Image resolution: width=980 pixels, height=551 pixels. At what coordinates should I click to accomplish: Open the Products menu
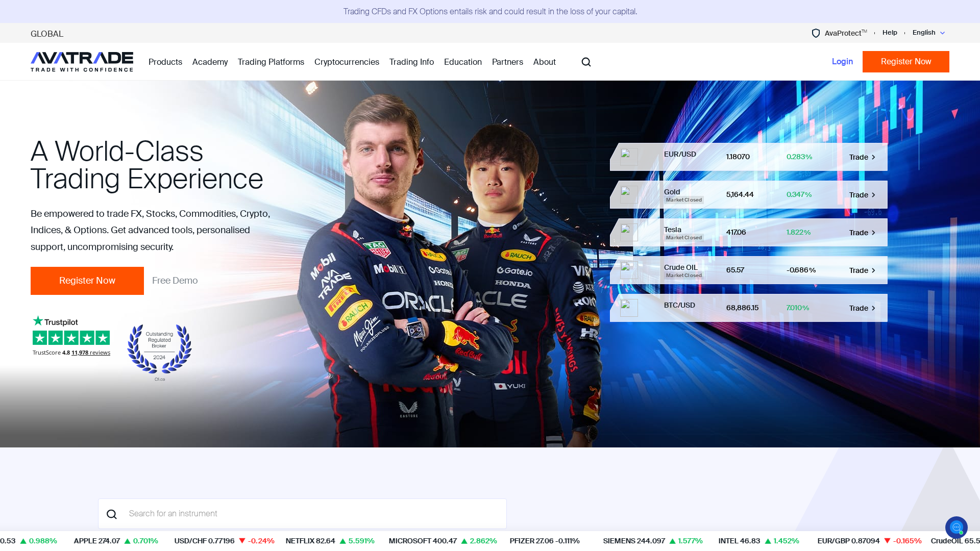[165, 62]
